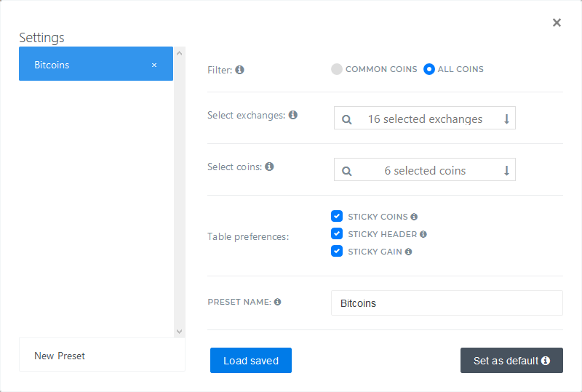
Task: Click the Preset Name input field
Action: pyautogui.click(x=447, y=303)
